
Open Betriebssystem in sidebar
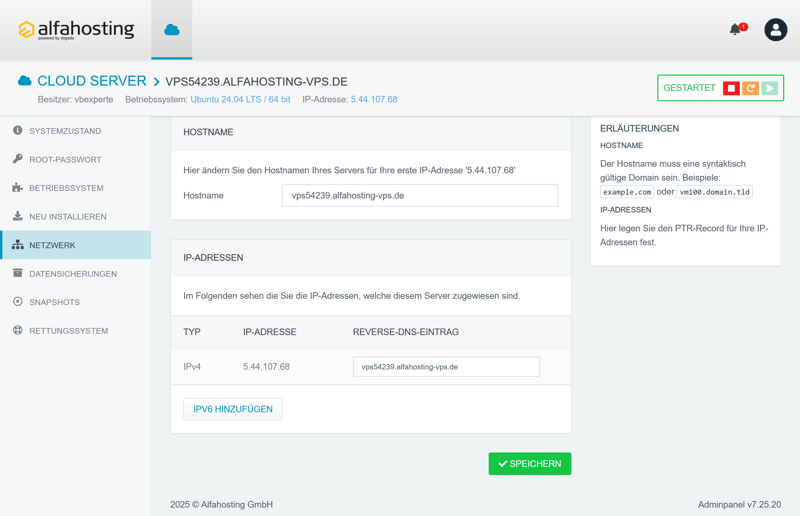(76, 188)
